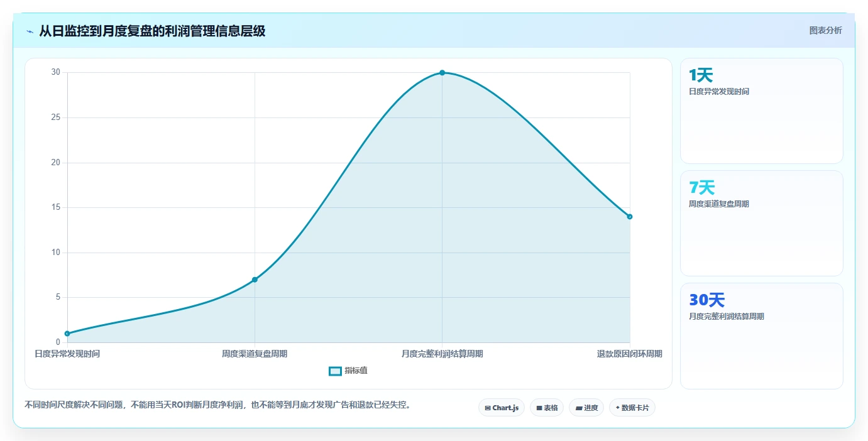Open the 30天 月度完整利润结算周期 card

(761, 336)
